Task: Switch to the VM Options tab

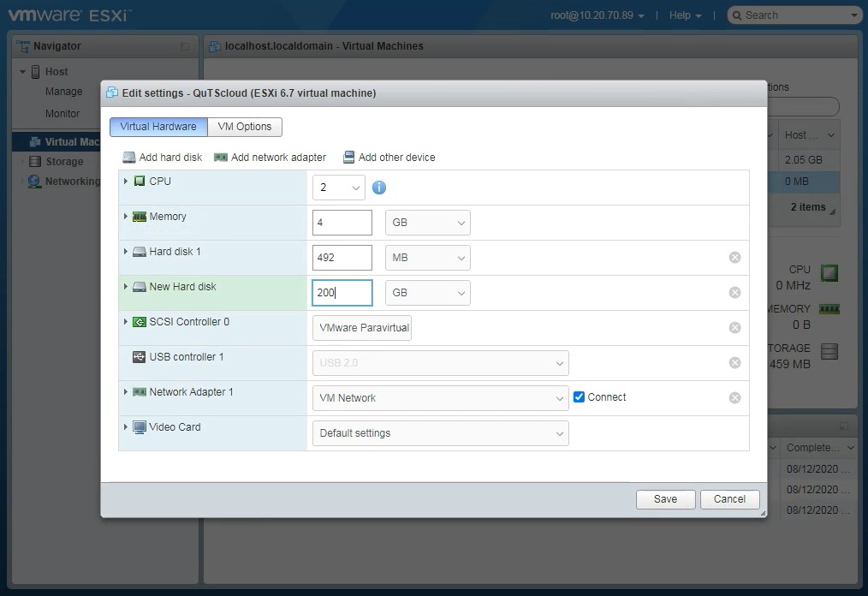Action: [x=245, y=127]
